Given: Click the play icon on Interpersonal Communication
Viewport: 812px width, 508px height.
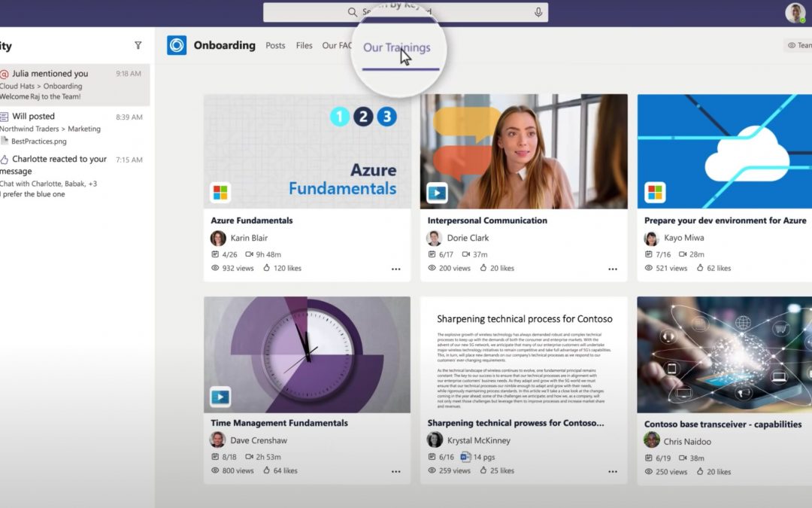Looking at the screenshot, I should [437, 193].
